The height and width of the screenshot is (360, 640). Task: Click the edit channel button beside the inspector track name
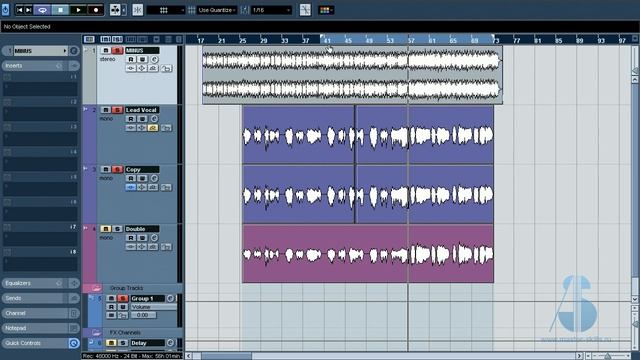click(x=74, y=51)
